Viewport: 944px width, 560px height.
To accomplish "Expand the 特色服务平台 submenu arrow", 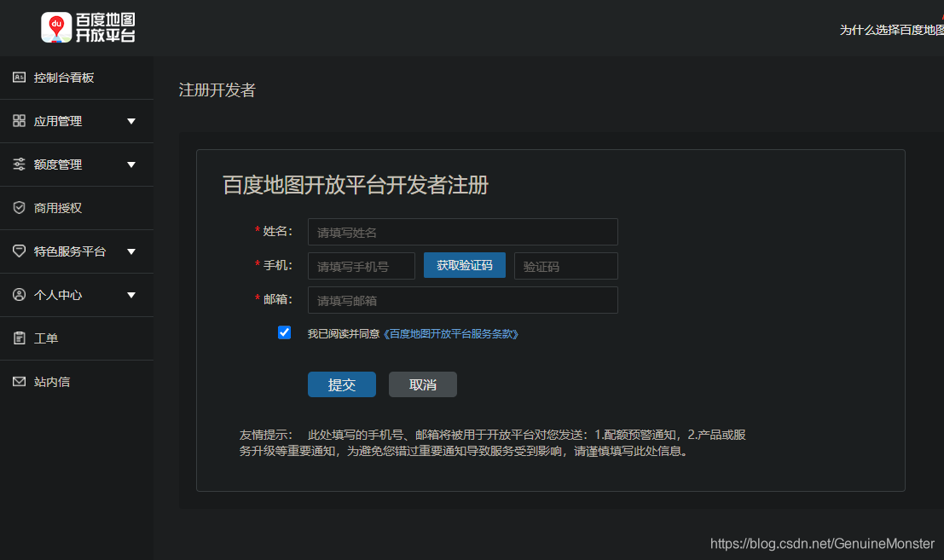I will coord(131,251).
